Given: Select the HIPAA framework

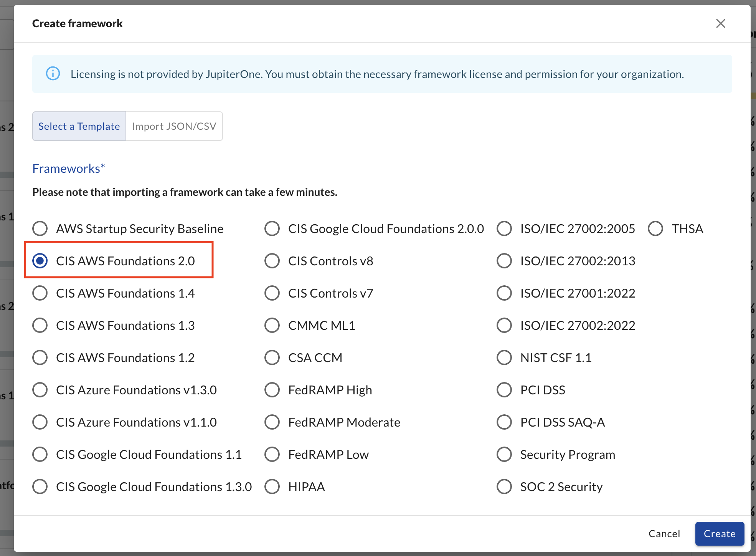Looking at the screenshot, I should [272, 486].
